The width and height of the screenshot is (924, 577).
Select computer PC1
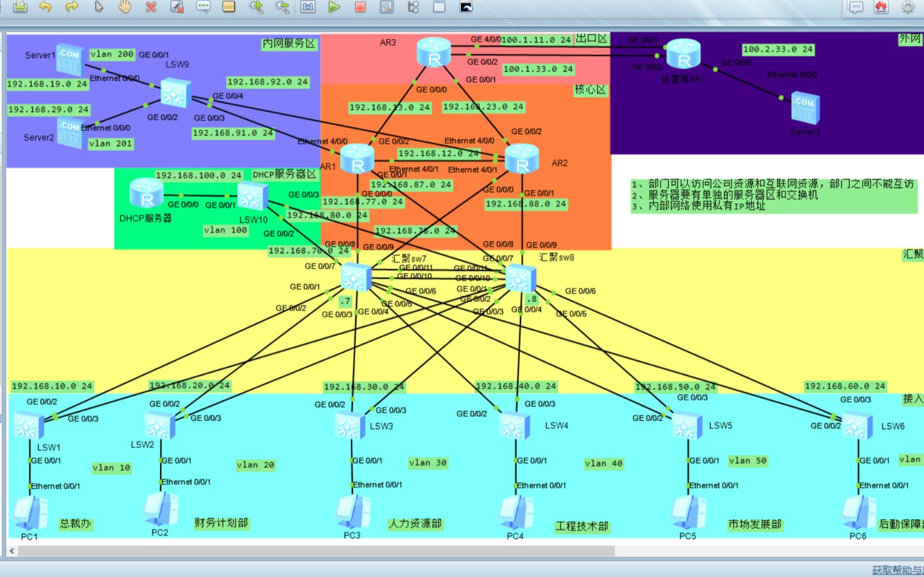(30, 514)
